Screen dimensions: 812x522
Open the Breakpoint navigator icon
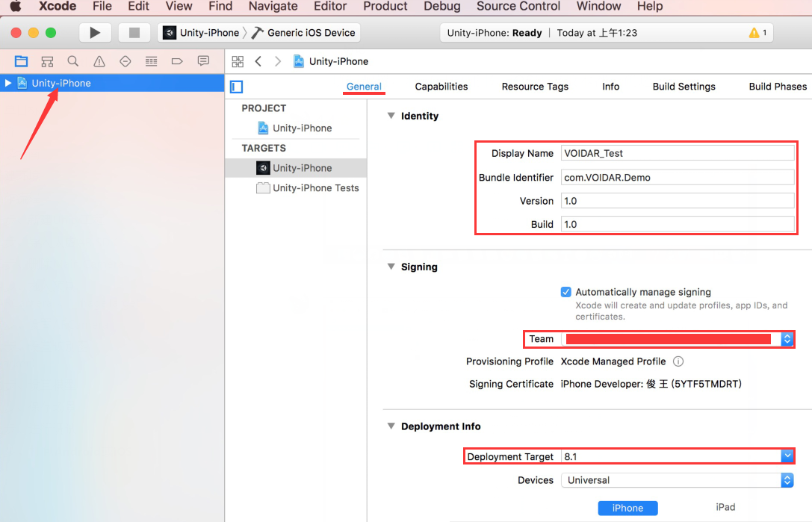pos(177,61)
